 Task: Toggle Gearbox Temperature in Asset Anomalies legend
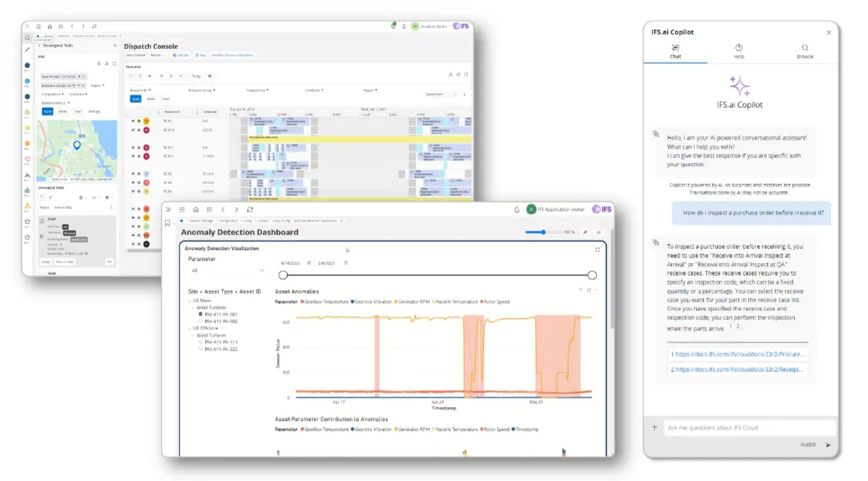(x=324, y=302)
